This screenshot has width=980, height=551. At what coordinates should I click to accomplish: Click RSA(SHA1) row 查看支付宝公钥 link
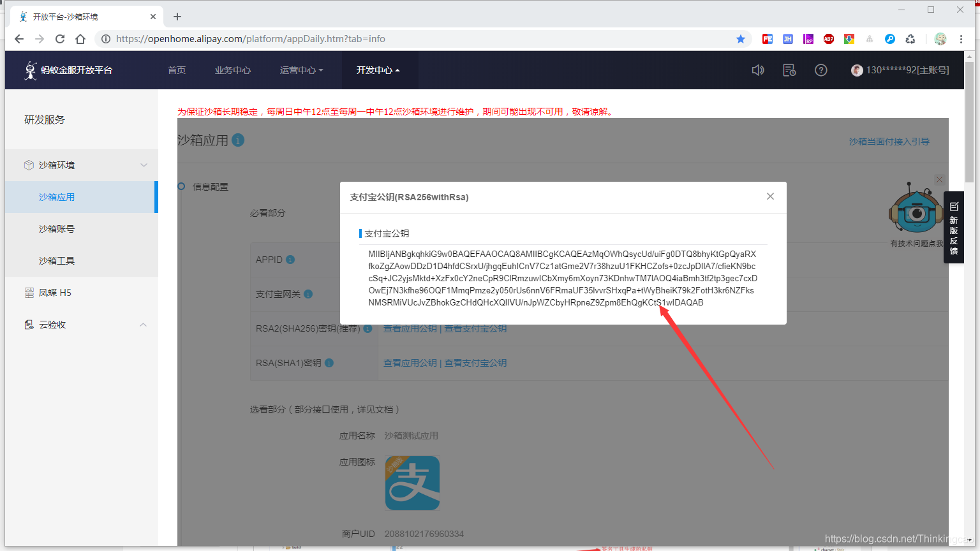tap(475, 363)
